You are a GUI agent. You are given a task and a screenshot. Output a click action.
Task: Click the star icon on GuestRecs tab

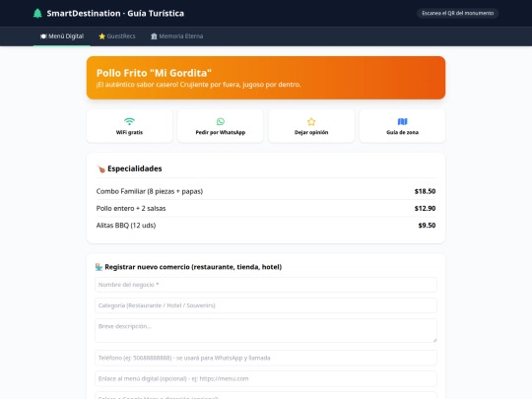click(x=101, y=36)
